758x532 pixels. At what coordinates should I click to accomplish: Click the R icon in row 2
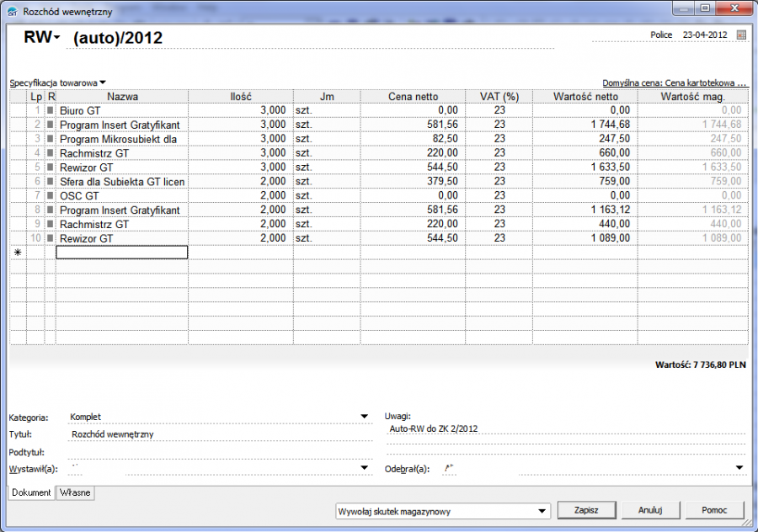[51, 125]
